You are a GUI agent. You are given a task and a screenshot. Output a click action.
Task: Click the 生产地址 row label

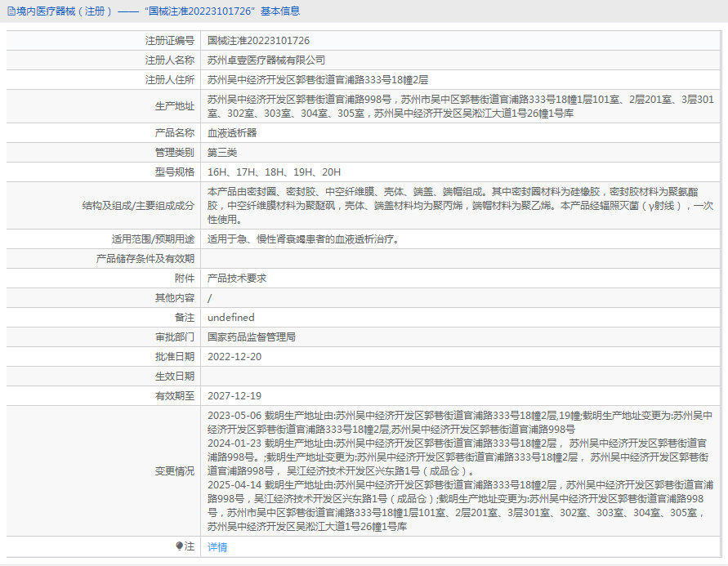[x=175, y=106]
